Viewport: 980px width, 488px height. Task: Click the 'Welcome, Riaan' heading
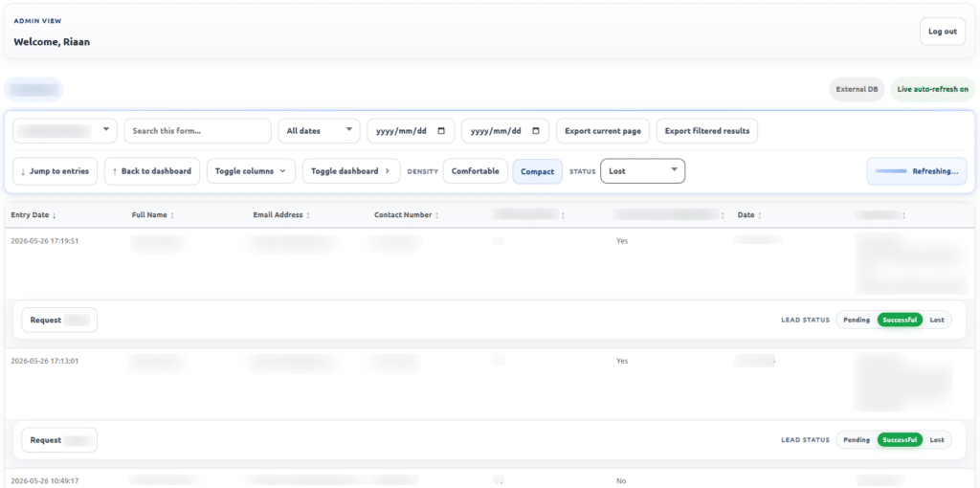pos(52,42)
